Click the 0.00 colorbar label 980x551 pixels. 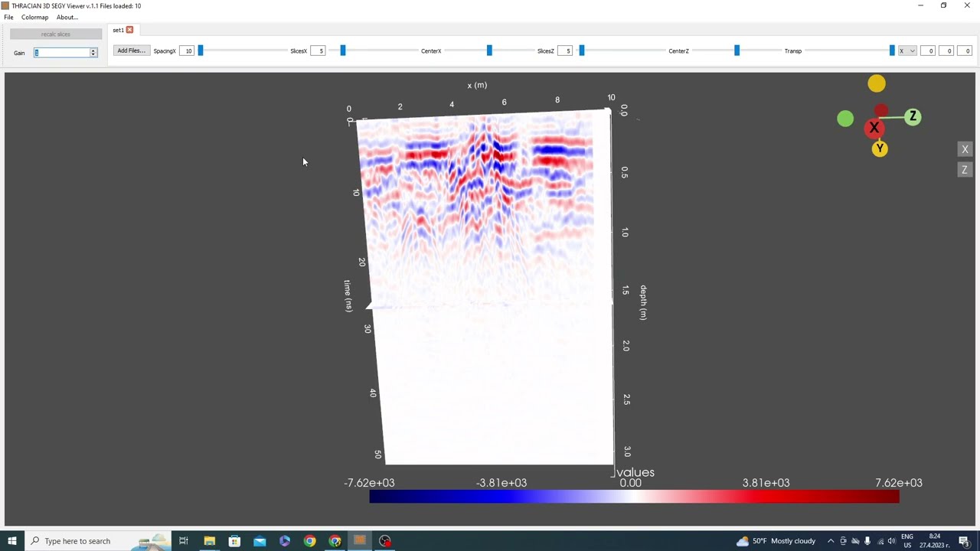(630, 483)
